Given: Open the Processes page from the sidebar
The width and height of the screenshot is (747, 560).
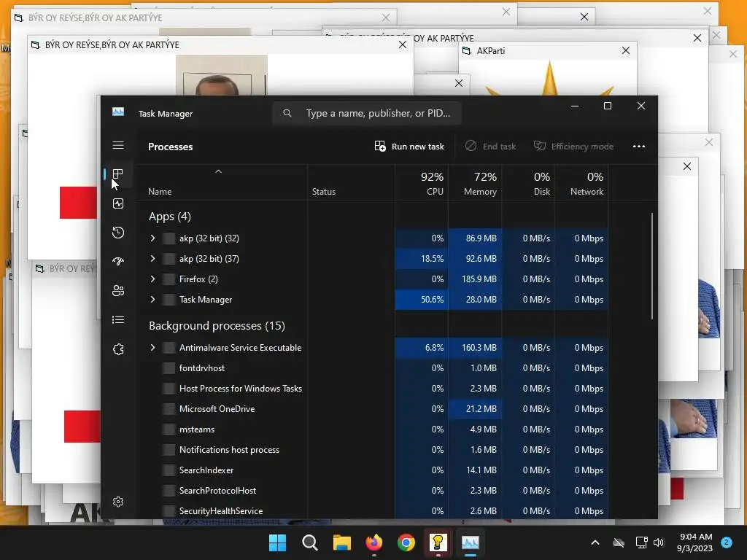Looking at the screenshot, I should point(118,174).
